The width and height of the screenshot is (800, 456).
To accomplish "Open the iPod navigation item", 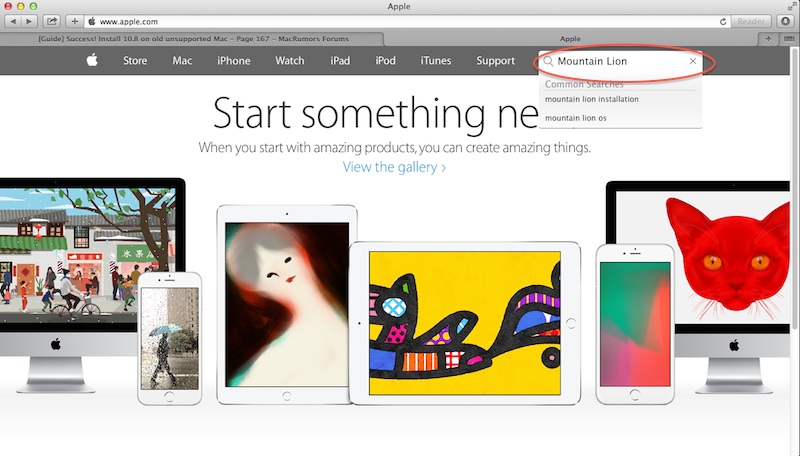I will point(385,61).
